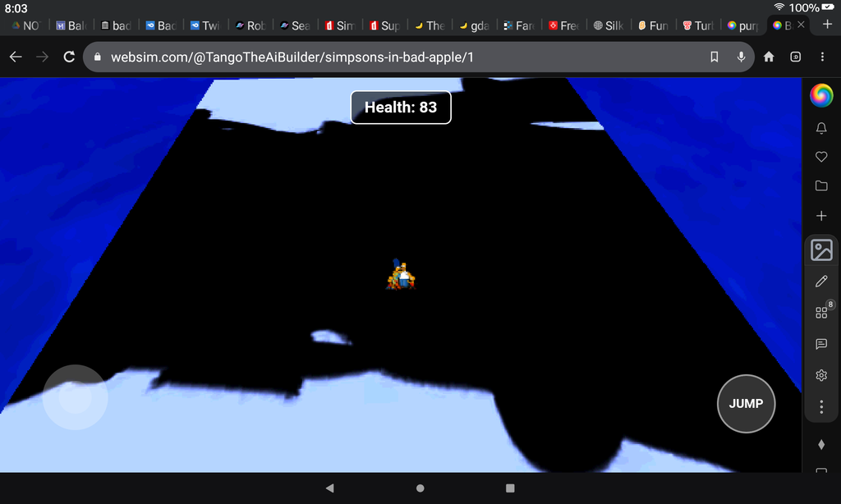
Task: Go back with the browser back arrow
Action: (x=16, y=57)
